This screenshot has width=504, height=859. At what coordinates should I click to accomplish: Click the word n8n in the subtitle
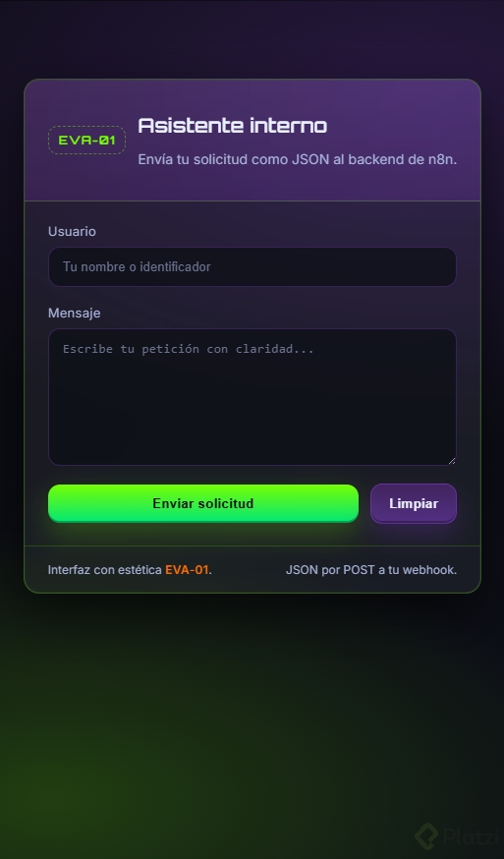[x=441, y=159]
